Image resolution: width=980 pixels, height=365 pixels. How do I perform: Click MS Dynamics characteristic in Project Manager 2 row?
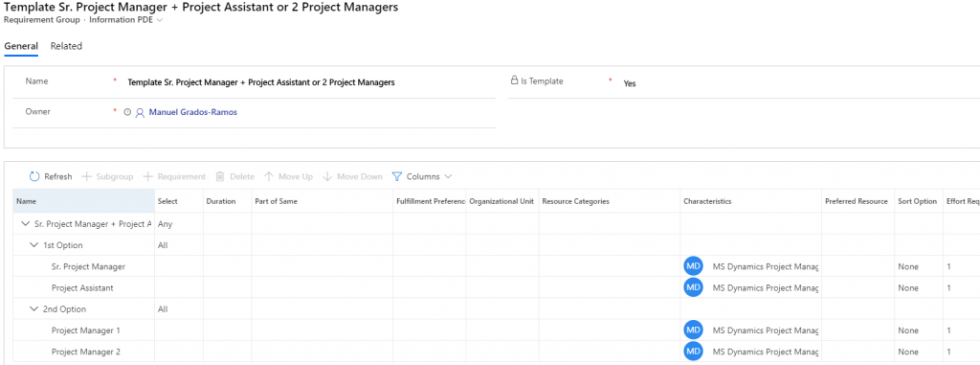765,352
